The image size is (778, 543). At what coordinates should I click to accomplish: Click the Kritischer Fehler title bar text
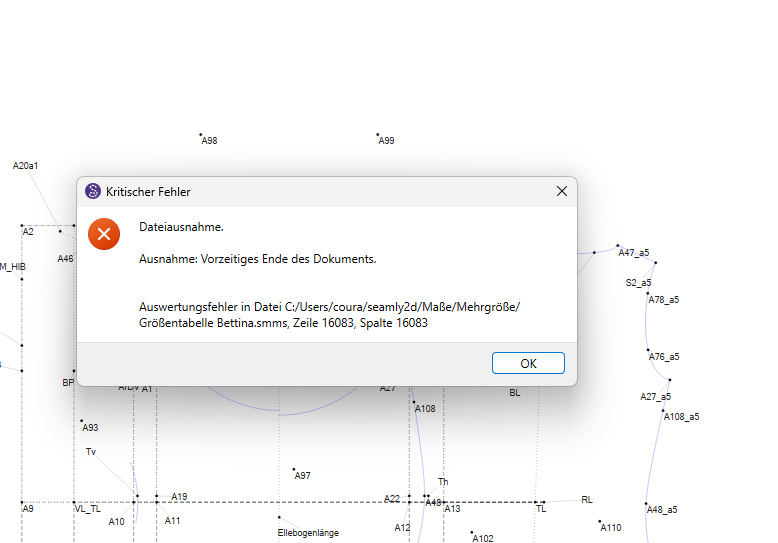tap(148, 192)
